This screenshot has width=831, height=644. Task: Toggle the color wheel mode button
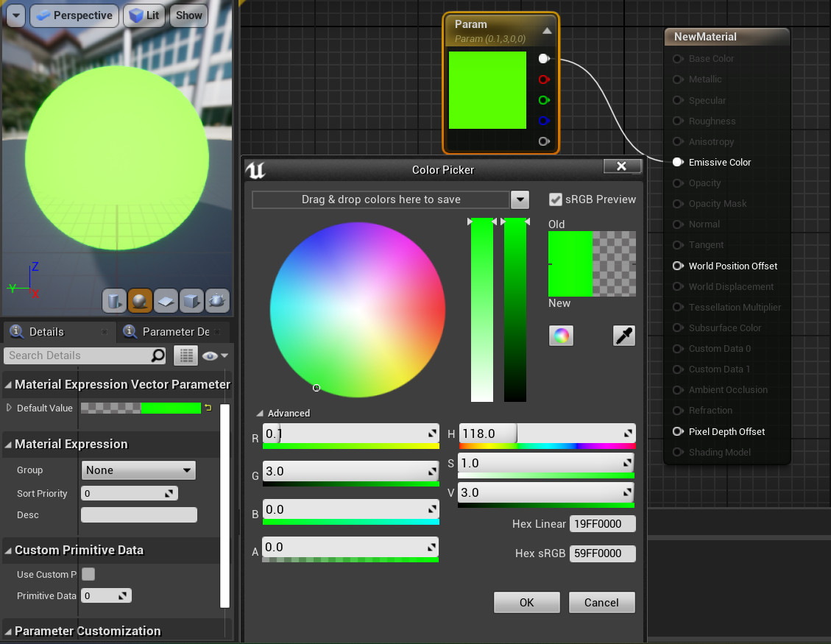pyautogui.click(x=561, y=336)
